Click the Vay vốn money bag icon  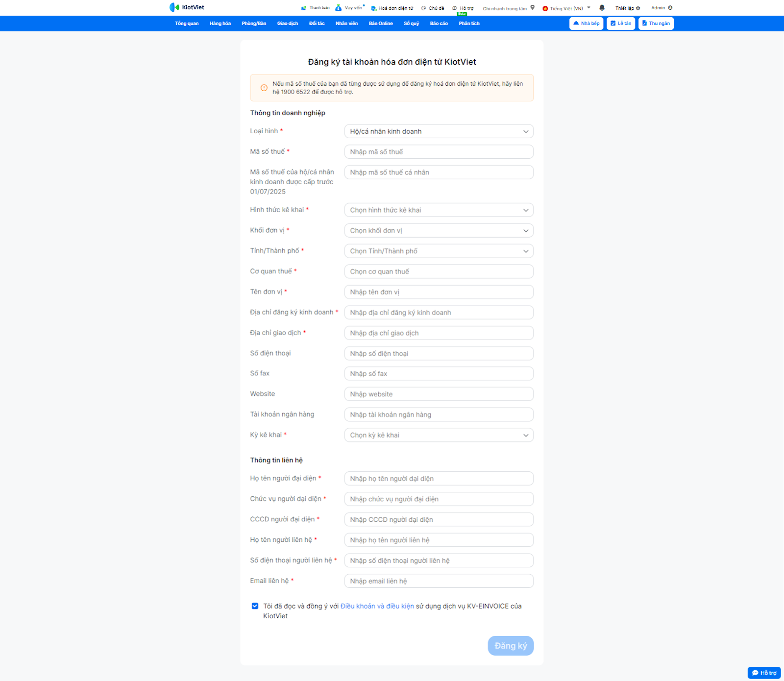point(338,8)
